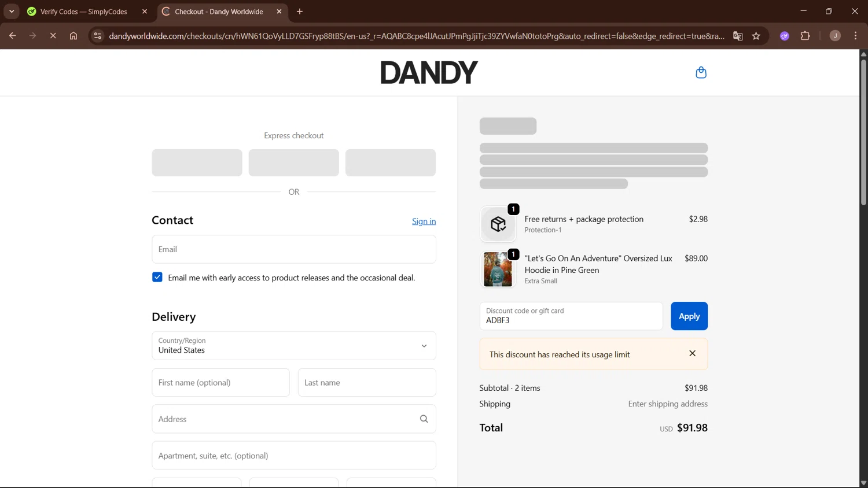
Task: Click the translate page icon
Action: (738, 36)
